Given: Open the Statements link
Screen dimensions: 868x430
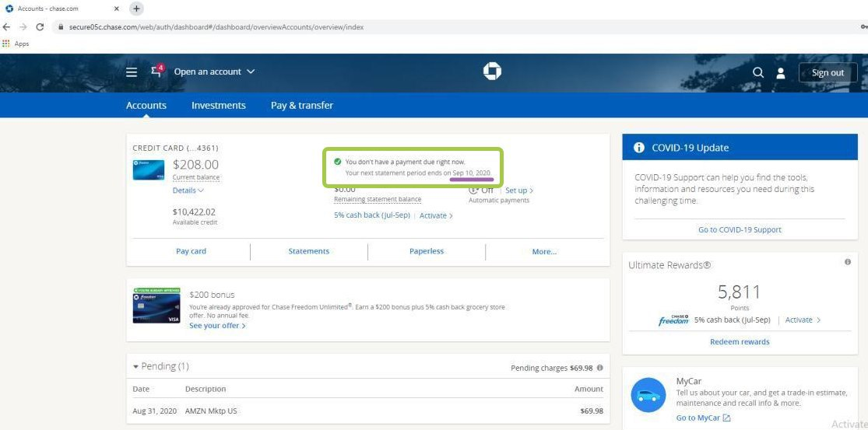Looking at the screenshot, I should coord(309,251).
